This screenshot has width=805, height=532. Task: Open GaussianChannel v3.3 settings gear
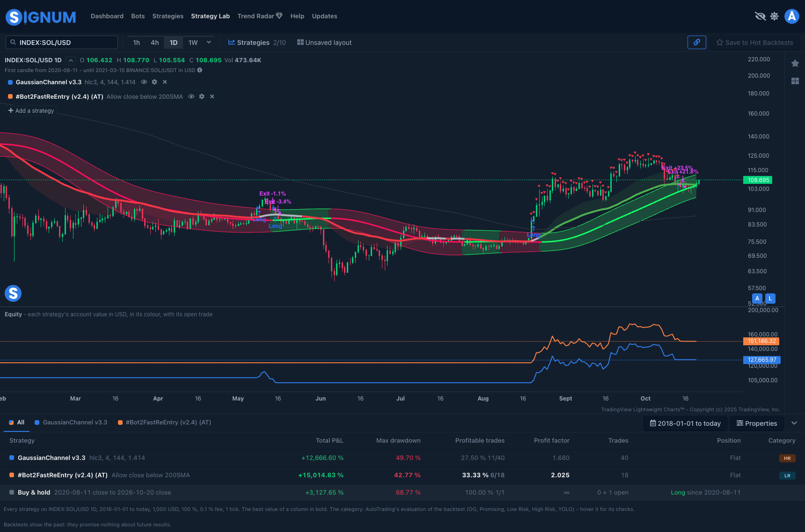pyautogui.click(x=154, y=82)
